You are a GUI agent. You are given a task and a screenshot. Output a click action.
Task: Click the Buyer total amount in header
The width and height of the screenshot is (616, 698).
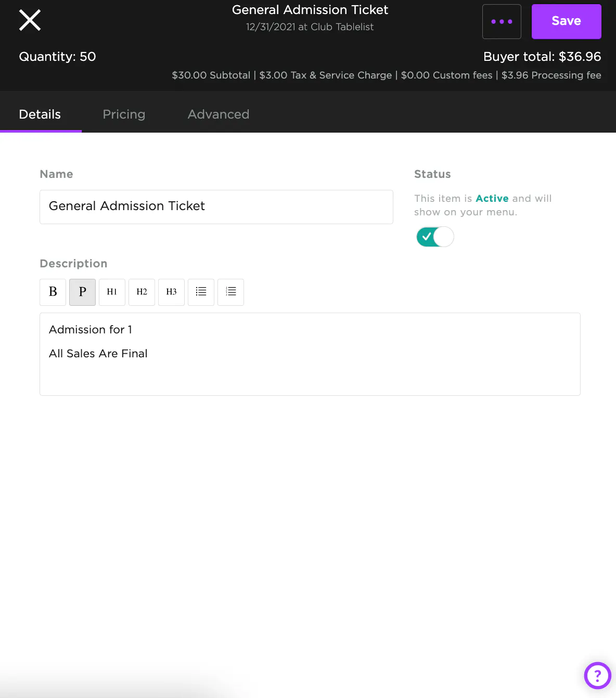pyautogui.click(x=542, y=57)
